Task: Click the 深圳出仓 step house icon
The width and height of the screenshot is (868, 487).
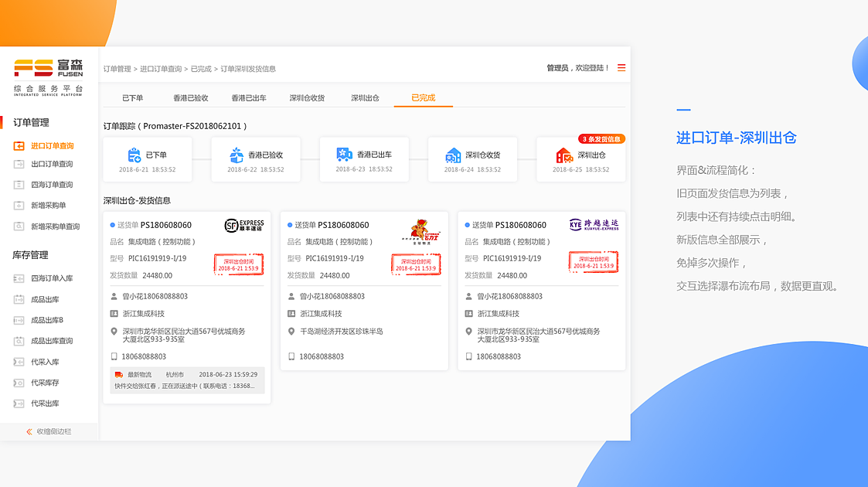Action: click(x=564, y=155)
